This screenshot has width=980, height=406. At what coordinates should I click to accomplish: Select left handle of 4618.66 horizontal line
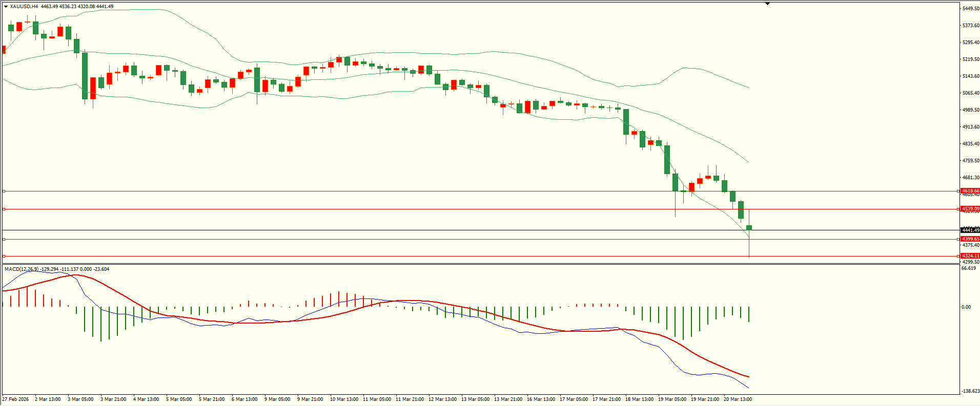(x=4, y=191)
